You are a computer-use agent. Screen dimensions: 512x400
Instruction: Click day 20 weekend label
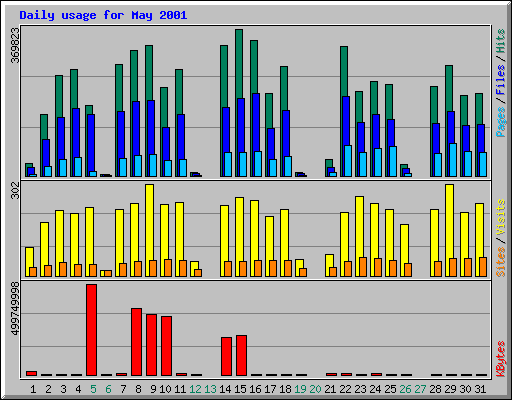[315, 389]
